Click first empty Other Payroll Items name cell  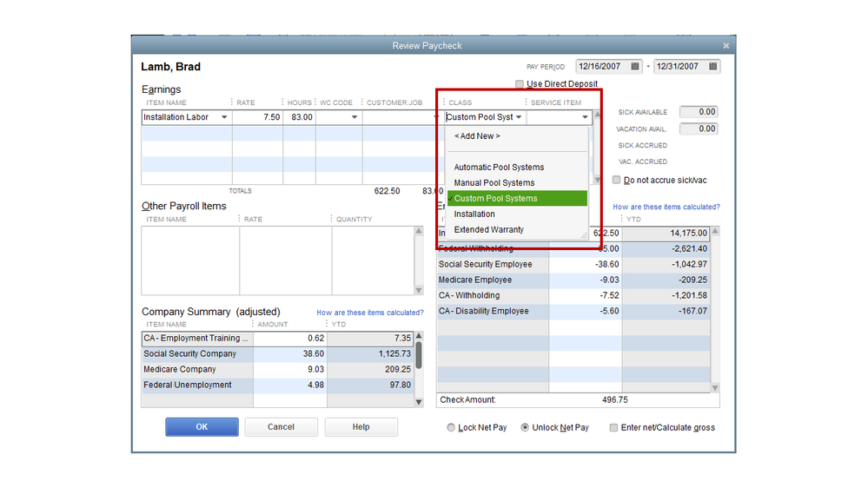coord(190,233)
